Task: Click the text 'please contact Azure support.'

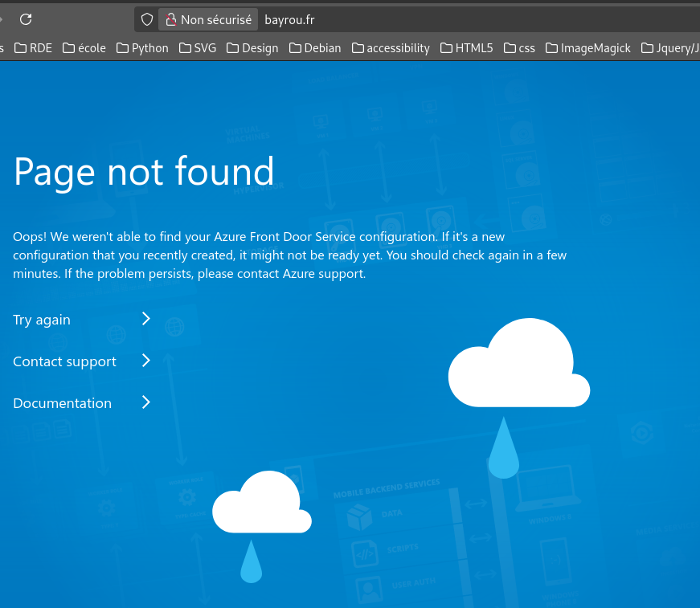Action: pyautogui.click(x=282, y=273)
